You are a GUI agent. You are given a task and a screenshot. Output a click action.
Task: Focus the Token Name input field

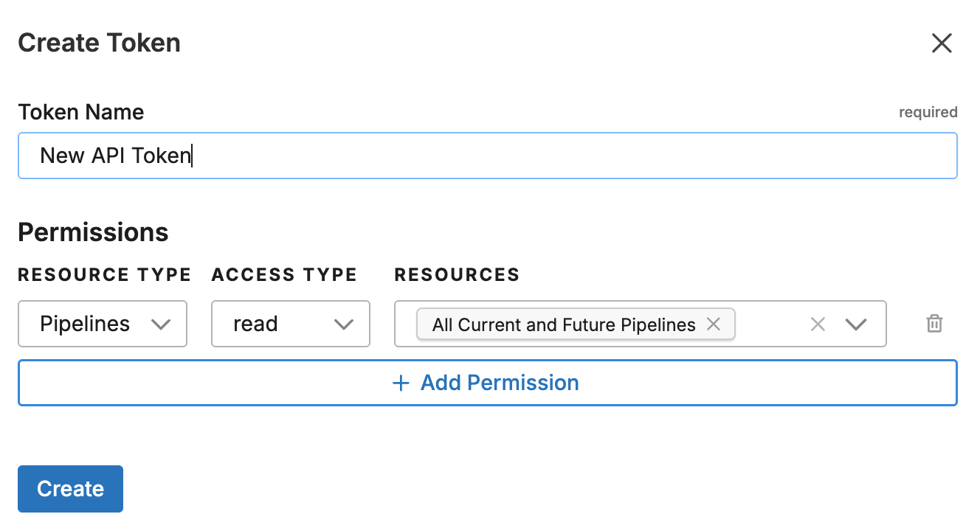pyautogui.click(x=487, y=156)
